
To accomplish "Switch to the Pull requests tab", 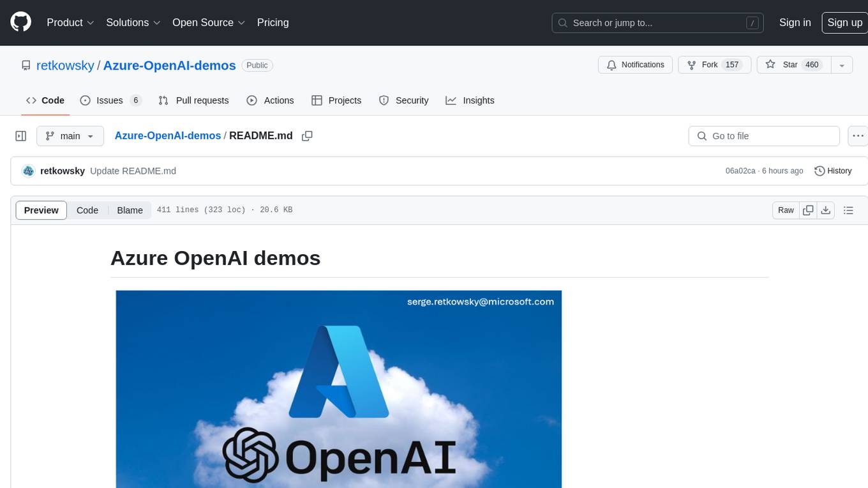I will [193, 100].
